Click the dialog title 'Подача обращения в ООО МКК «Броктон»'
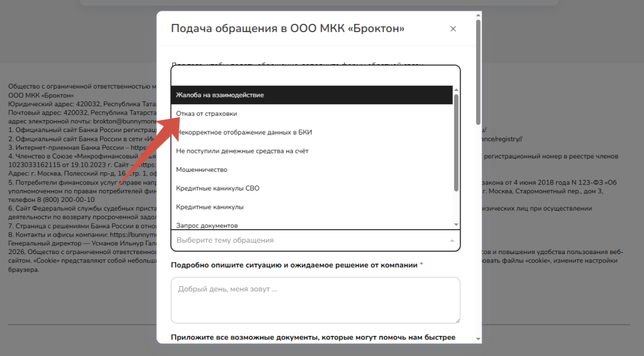 pos(287,28)
